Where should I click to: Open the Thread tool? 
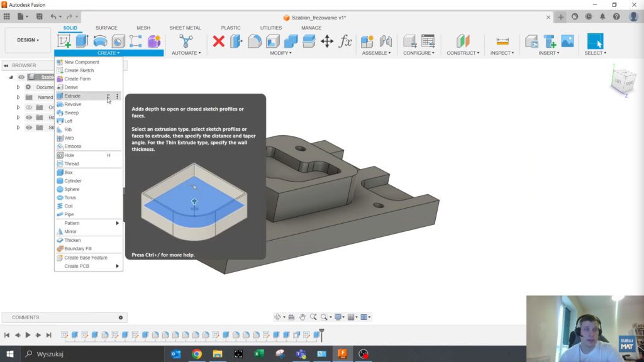coord(70,163)
